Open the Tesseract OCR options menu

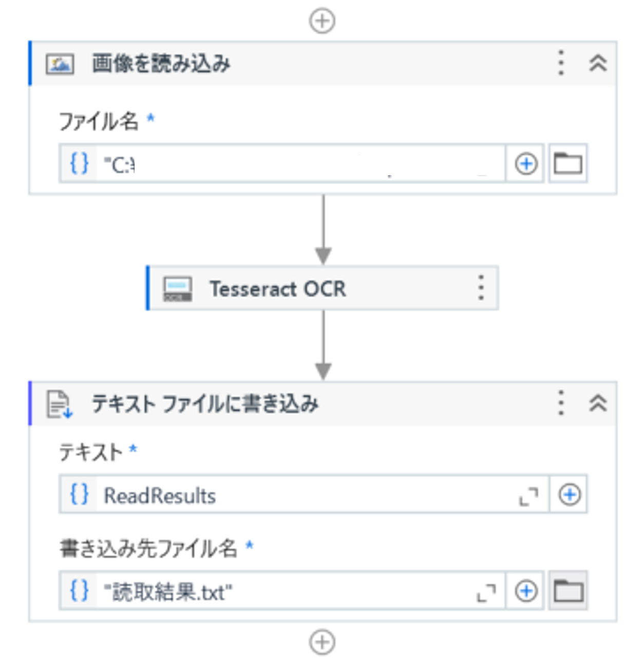(481, 288)
